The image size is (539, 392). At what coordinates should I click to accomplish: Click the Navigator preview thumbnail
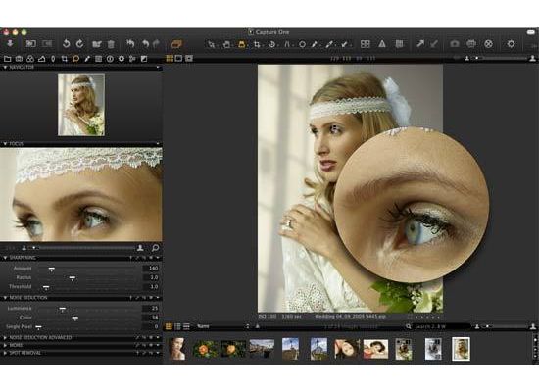81,105
